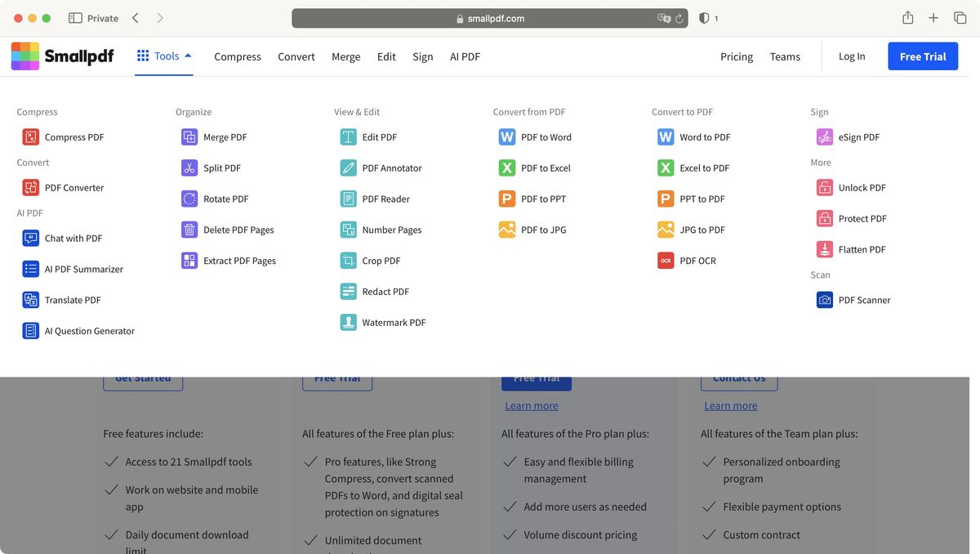Click the blue Free Trial button

[x=923, y=56]
